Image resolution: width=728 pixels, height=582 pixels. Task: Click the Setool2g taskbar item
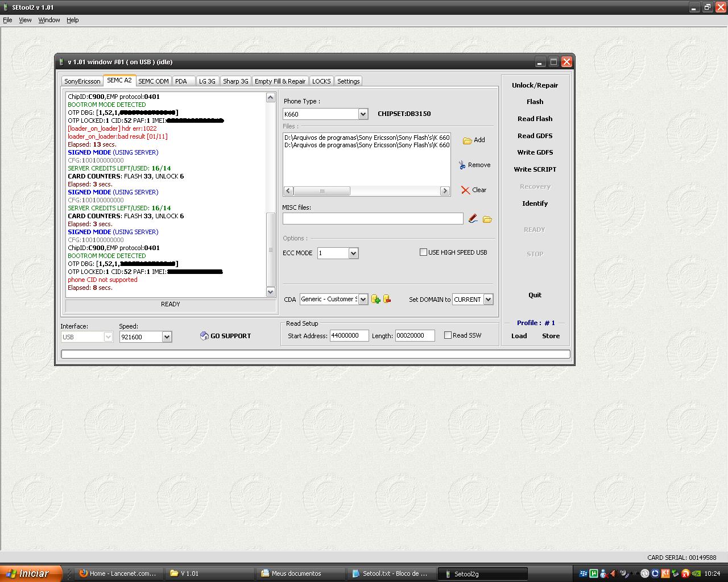point(483,573)
